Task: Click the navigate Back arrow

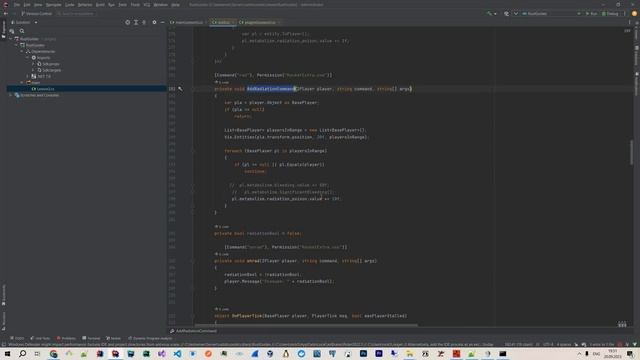Action: pyautogui.click(x=6, y=13)
